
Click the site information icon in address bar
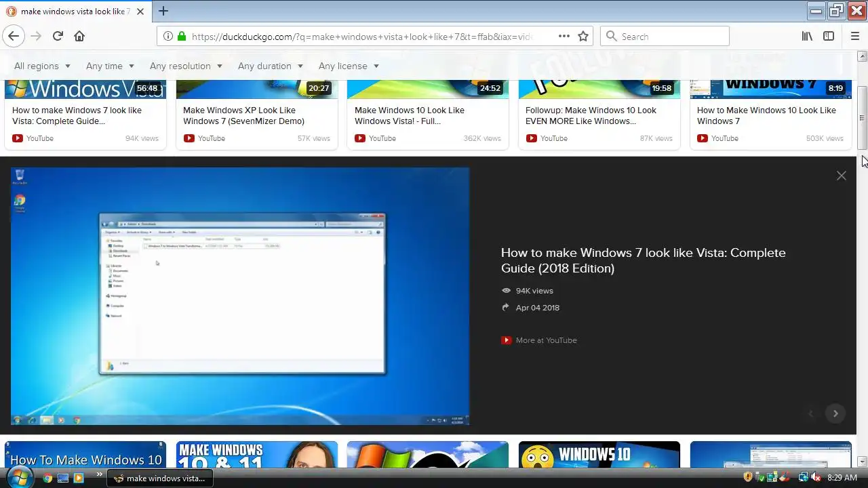(x=168, y=36)
